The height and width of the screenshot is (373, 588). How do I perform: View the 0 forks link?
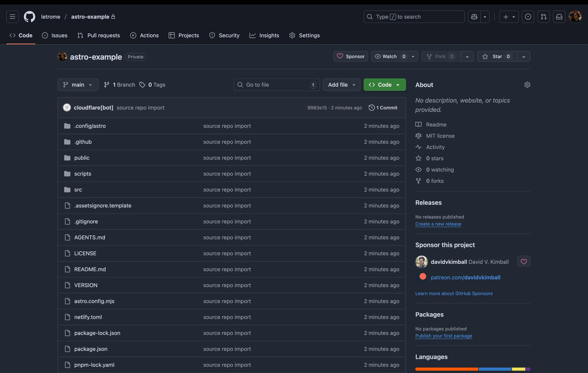(x=430, y=181)
